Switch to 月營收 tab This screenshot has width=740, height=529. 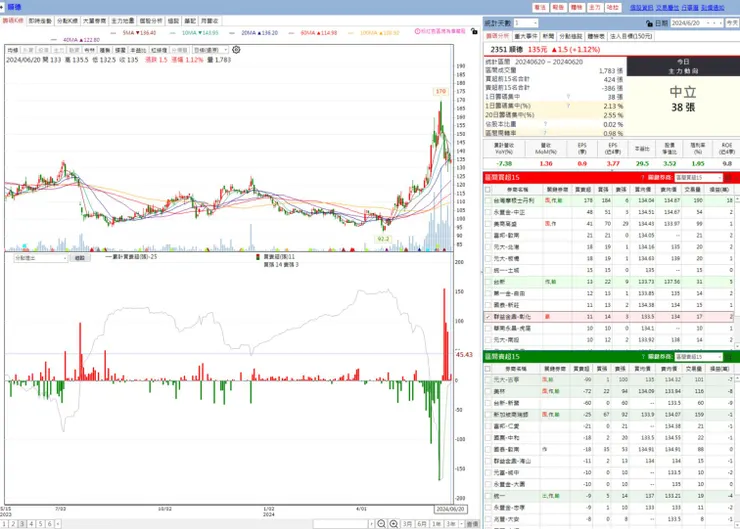pos(210,21)
